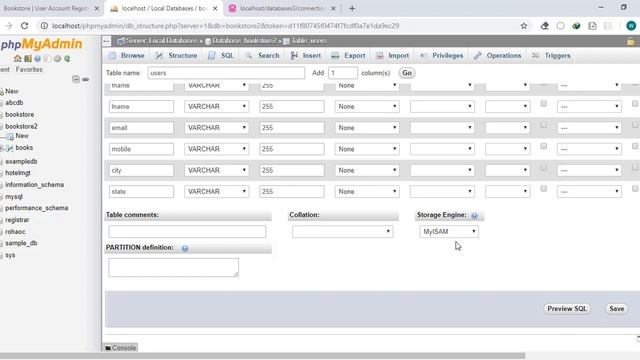The width and height of the screenshot is (640, 360).
Task: Click the Table name field with users
Action: pos(226,73)
